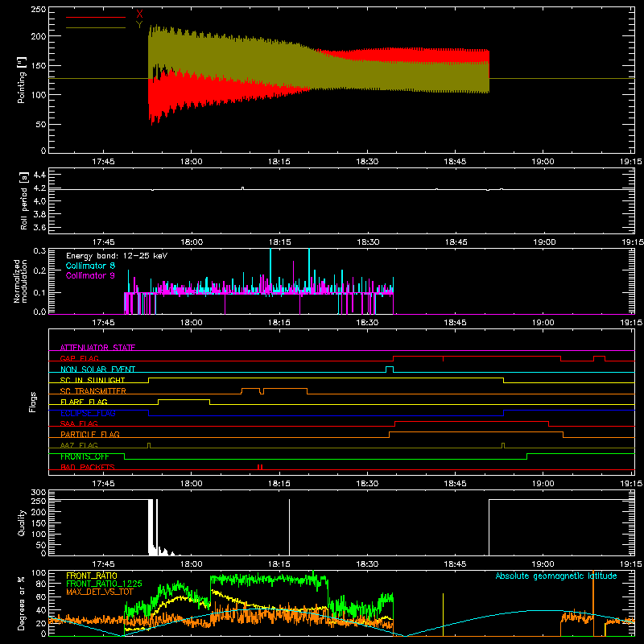
Task: Click 'Absolute geomagnetic latitude' legend text
Action: (556, 576)
